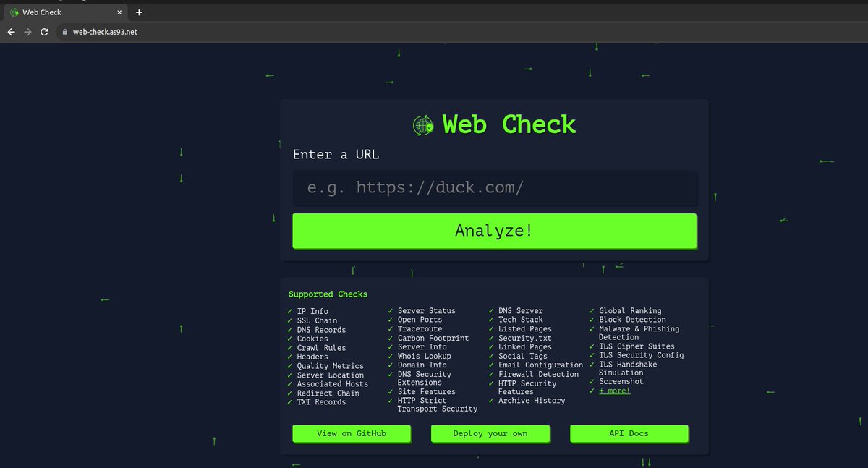The width and height of the screenshot is (868, 468).
Task: Select the Web Check browser tab
Action: coord(67,12)
